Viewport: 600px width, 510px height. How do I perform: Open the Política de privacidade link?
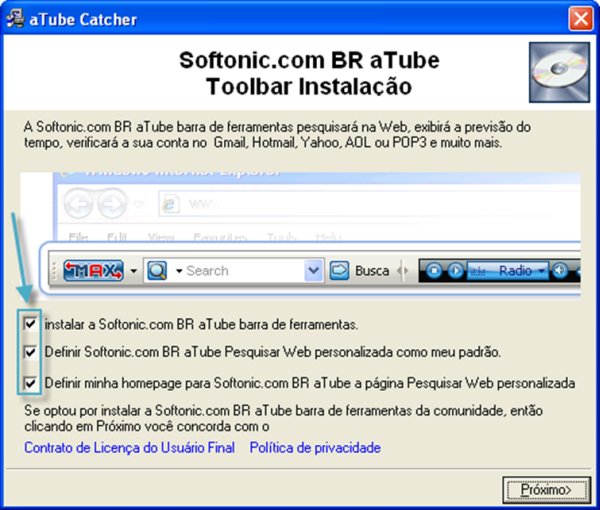pos(317,448)
